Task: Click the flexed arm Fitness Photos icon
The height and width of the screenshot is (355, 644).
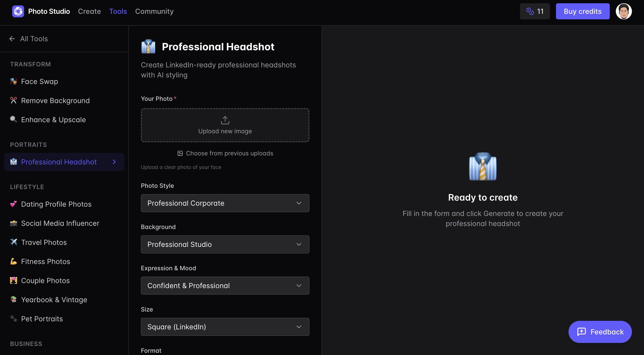Action: point(14,261)
